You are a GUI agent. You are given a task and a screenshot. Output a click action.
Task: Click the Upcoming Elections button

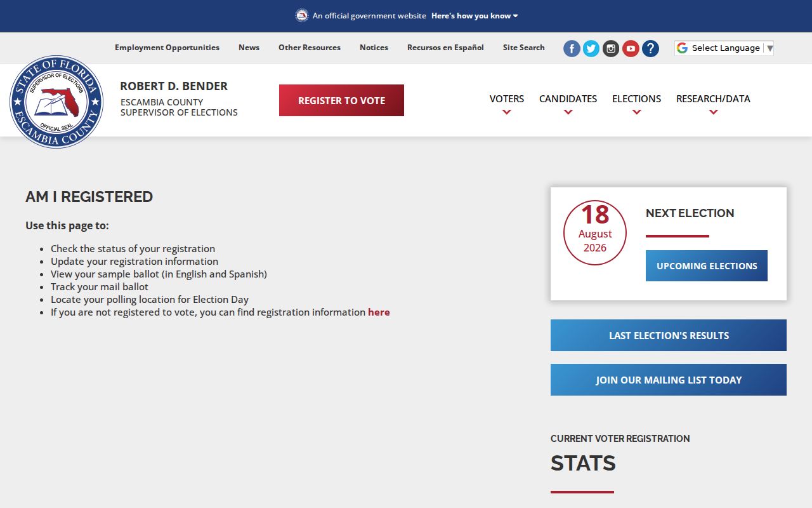click(707, 266)
